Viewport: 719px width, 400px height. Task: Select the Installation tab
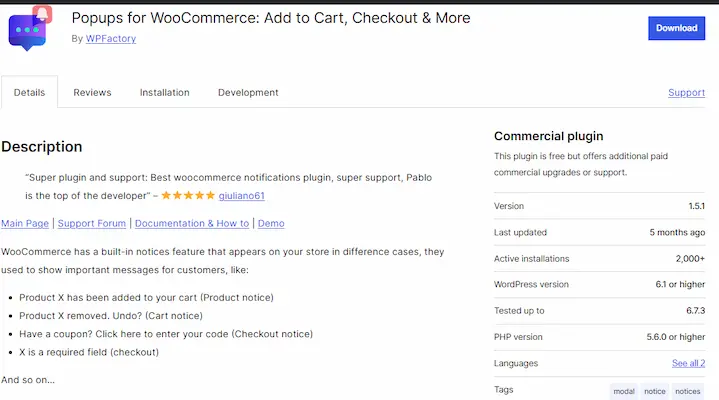(x=165, y=93)
